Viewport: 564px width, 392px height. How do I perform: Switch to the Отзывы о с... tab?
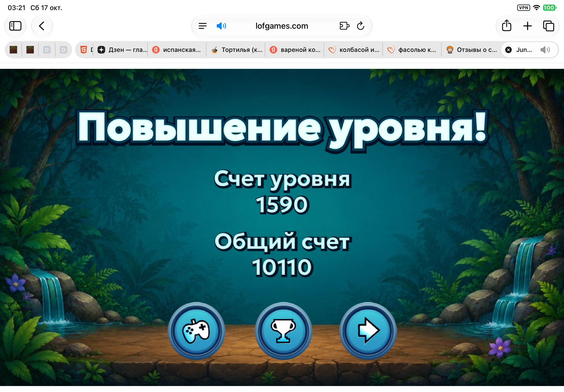tap(471, 50)
